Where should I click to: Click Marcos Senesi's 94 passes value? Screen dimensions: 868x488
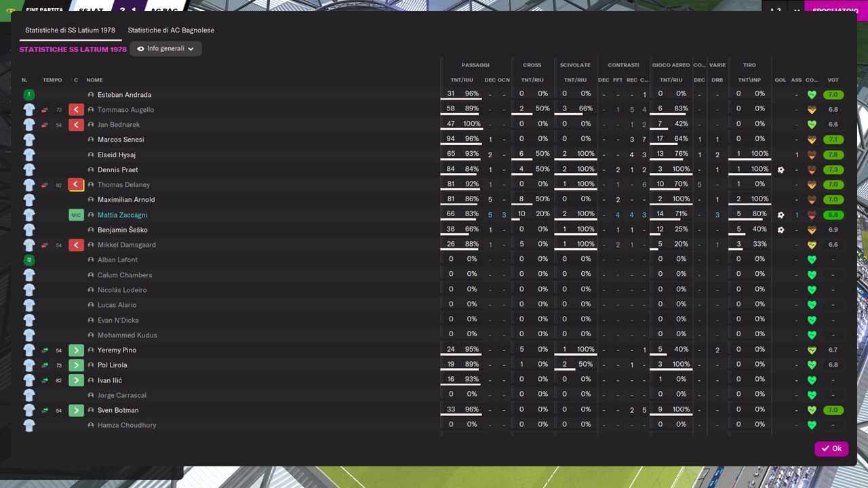pyautogui.click(x=451, y=139)
